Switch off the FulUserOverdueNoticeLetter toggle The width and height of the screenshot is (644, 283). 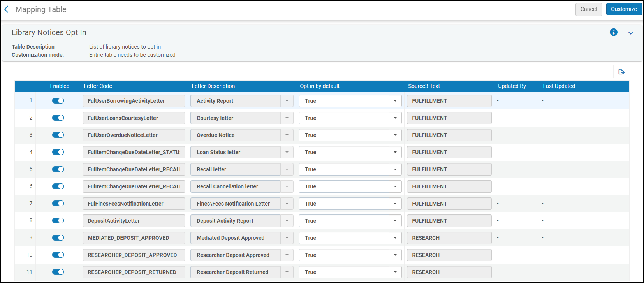tap(58, 135)
